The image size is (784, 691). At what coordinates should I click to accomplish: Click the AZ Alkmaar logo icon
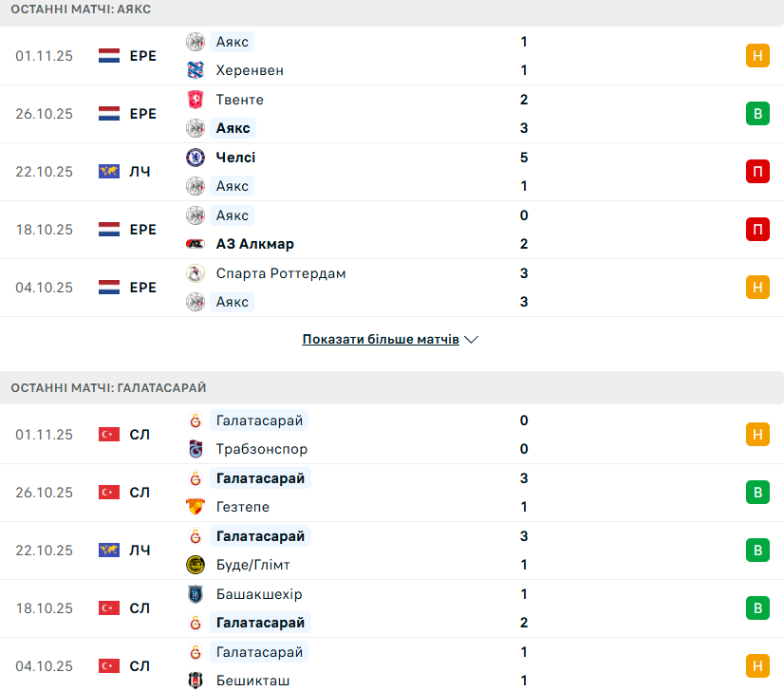pos(196,244)
